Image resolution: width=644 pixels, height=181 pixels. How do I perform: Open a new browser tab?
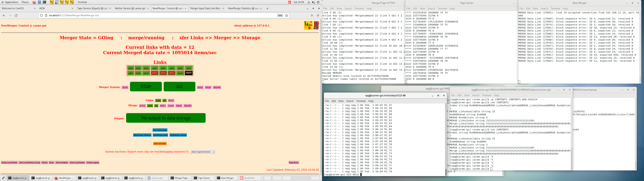(267, 9)
